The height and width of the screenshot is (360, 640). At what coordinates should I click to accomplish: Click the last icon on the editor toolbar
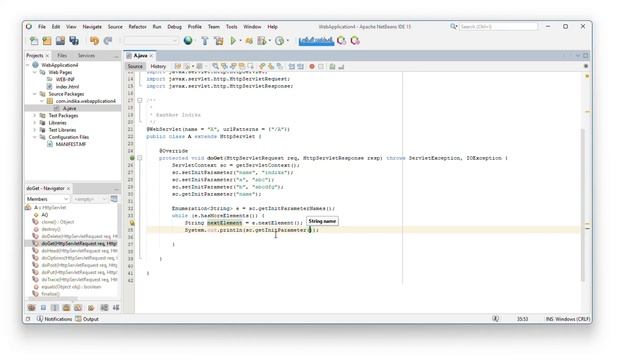(341, 66)
